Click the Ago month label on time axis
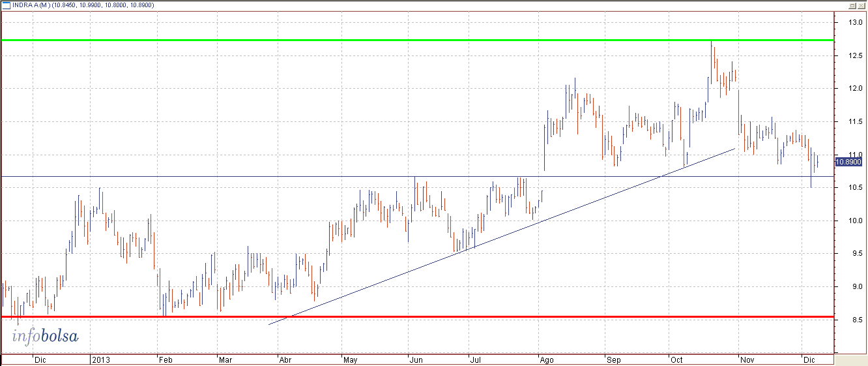The height and width of the screenshot is (366, 868). coord(547,359)
